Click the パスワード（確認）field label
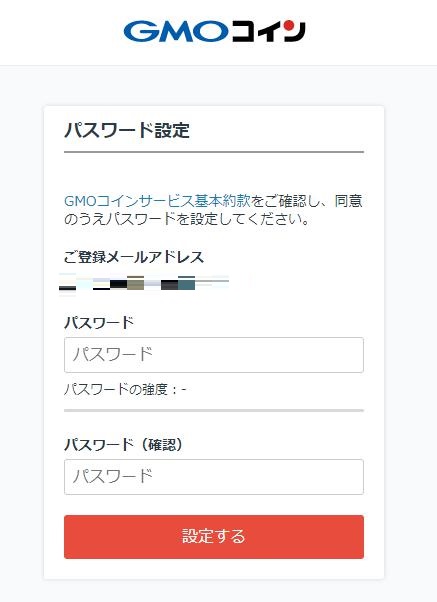Screen dimensions: 437x602 [x=124, y=445]
